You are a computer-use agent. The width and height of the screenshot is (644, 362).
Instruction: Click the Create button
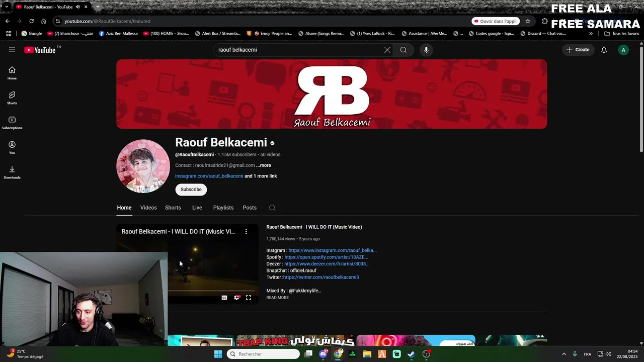(x=578, y=50)
